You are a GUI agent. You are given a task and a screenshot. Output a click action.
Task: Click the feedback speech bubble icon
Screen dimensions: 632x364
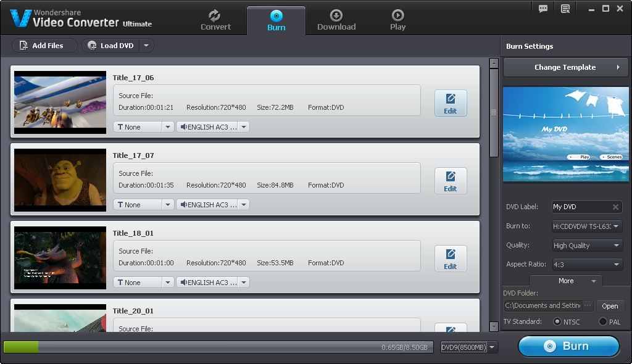click(543, 9)
